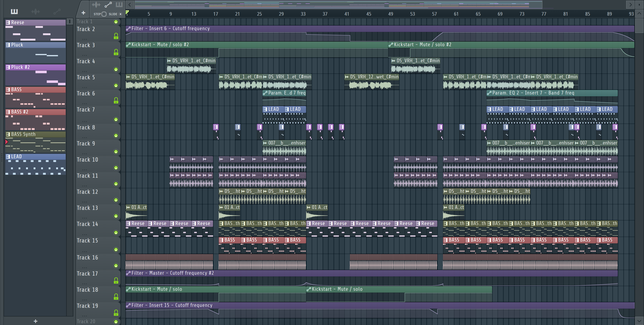The image size is (644, 325).
Task: Select audio clip focus waveform icon
Action: click(96, 4)
